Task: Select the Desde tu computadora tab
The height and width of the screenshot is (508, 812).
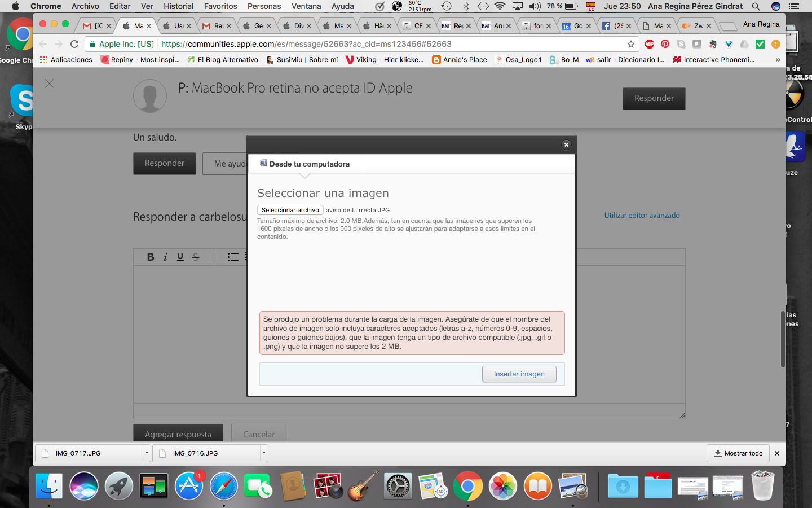Action: pyautogui.click(x=304, y=164)
